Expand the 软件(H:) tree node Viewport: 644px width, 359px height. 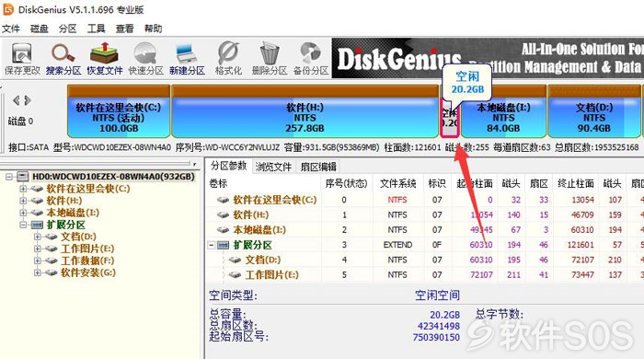click(x=23, y=201)
